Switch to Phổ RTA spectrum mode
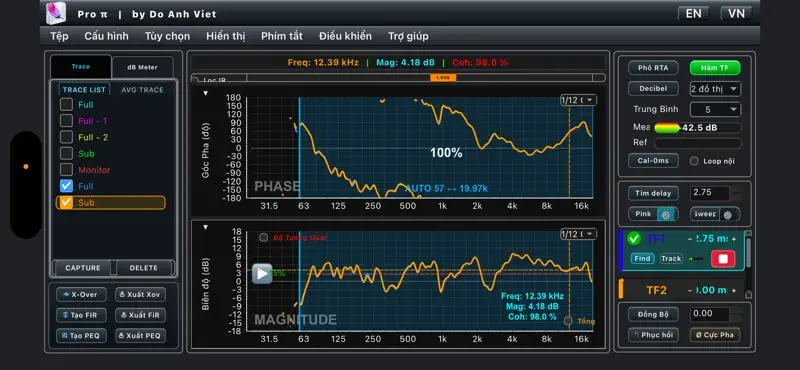This screenshot has width=800, height=370. point(653,68)
